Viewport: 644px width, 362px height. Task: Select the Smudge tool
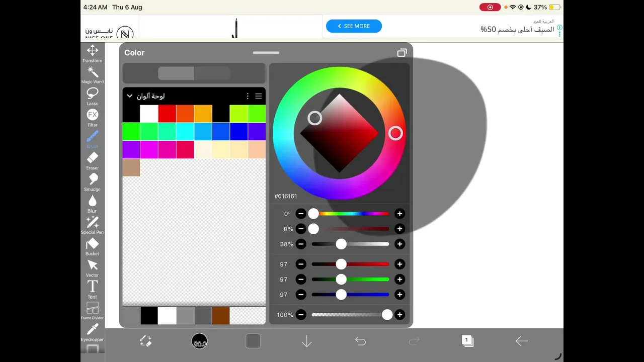pyautogui.click(x=93, y=182)
